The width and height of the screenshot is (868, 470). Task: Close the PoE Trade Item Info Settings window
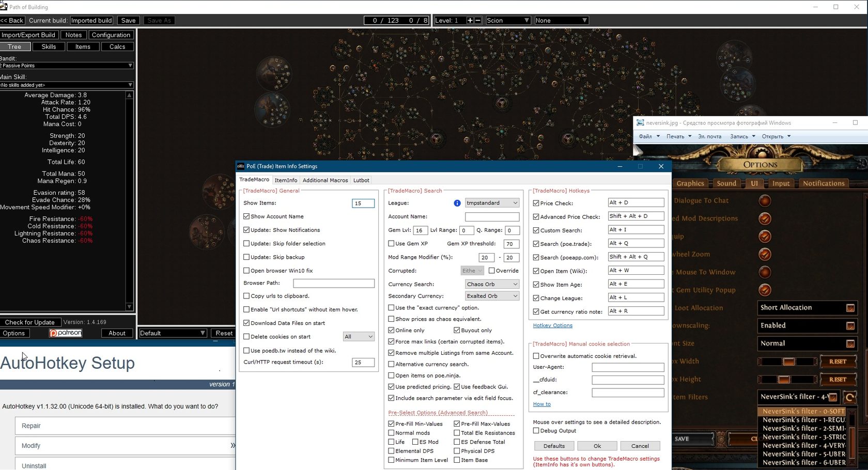point(661,166)
